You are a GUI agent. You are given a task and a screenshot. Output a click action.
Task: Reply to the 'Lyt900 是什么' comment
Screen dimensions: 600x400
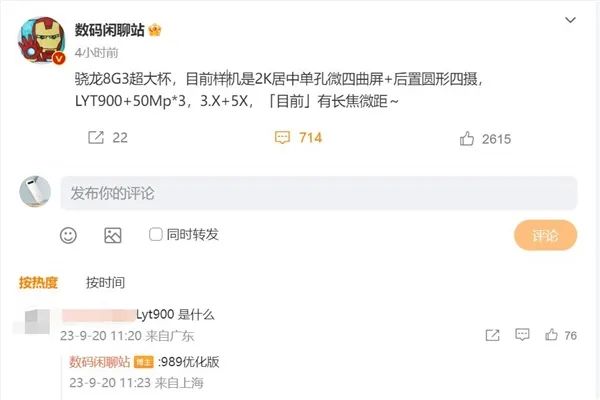tap(522, 335)
